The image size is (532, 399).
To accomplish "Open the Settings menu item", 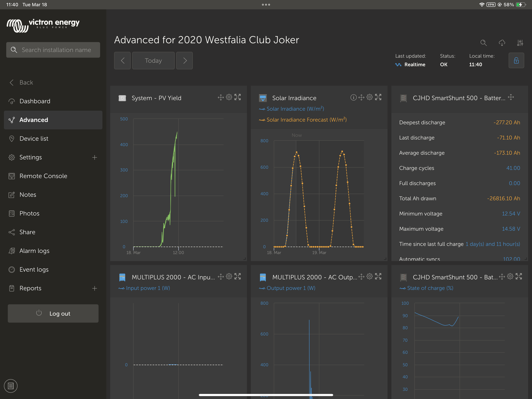I will 31,157.
